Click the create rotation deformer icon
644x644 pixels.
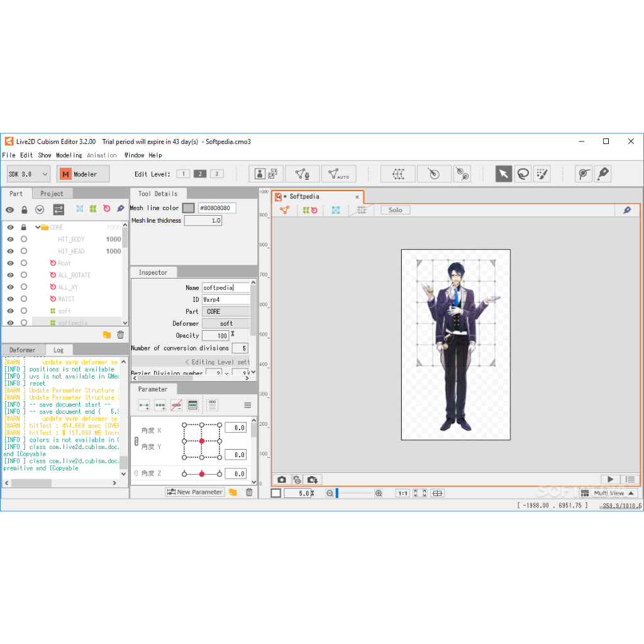[433, 174]
